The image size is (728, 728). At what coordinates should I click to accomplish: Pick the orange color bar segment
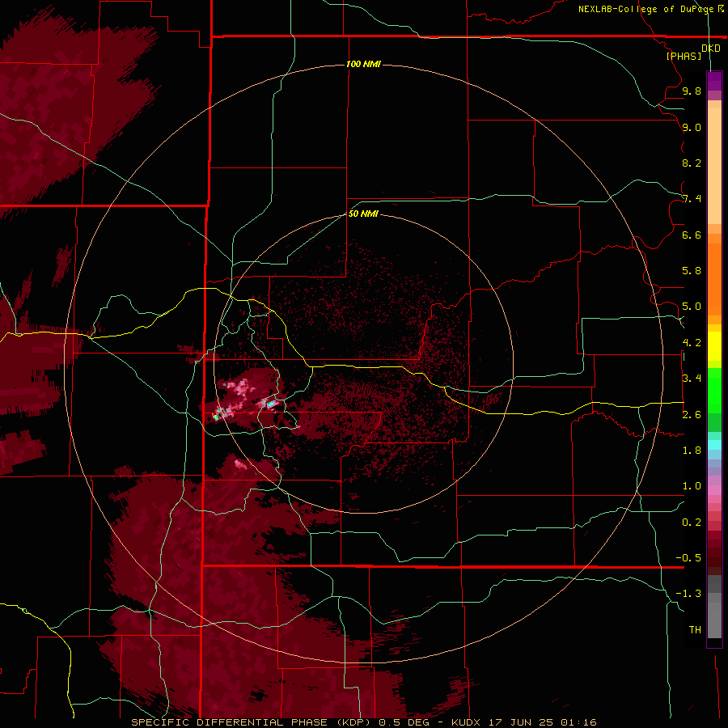pos(714,278)
